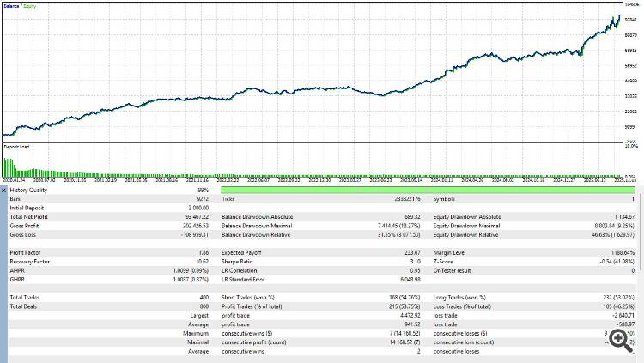Click the Total Net Profit value 93 467.22
The width and height of the screenshot is (644, 363).
pos(197,217)
